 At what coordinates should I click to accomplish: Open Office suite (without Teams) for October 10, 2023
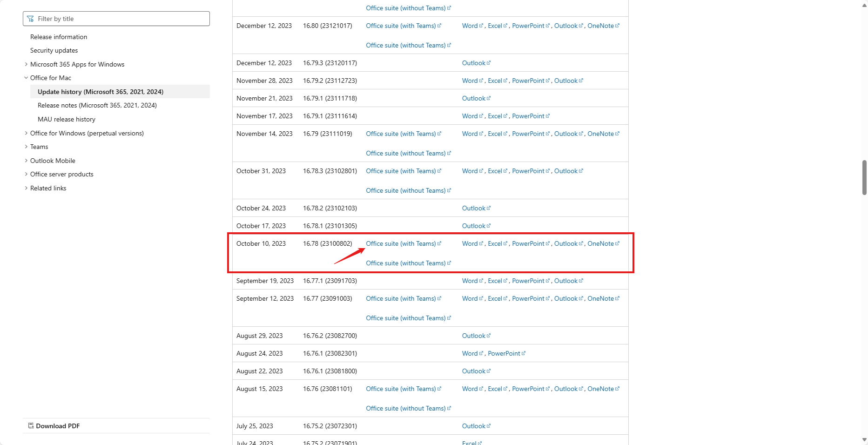[408, 263]
